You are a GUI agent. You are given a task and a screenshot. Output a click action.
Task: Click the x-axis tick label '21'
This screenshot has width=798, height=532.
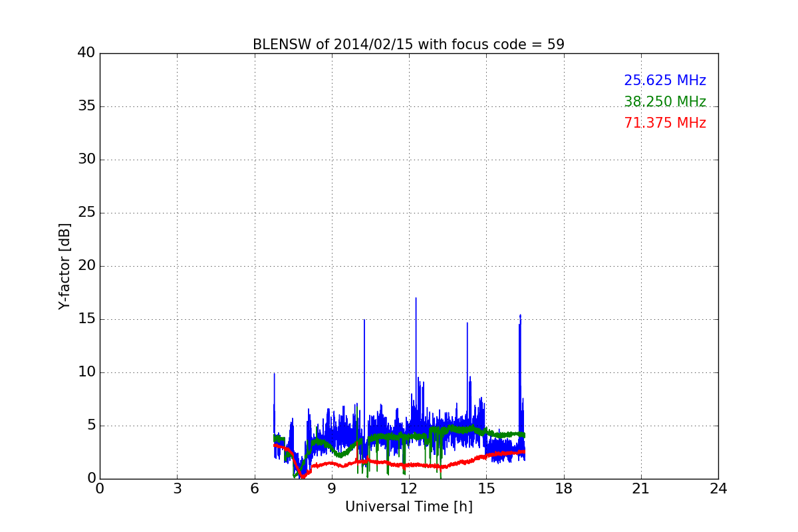641,489
